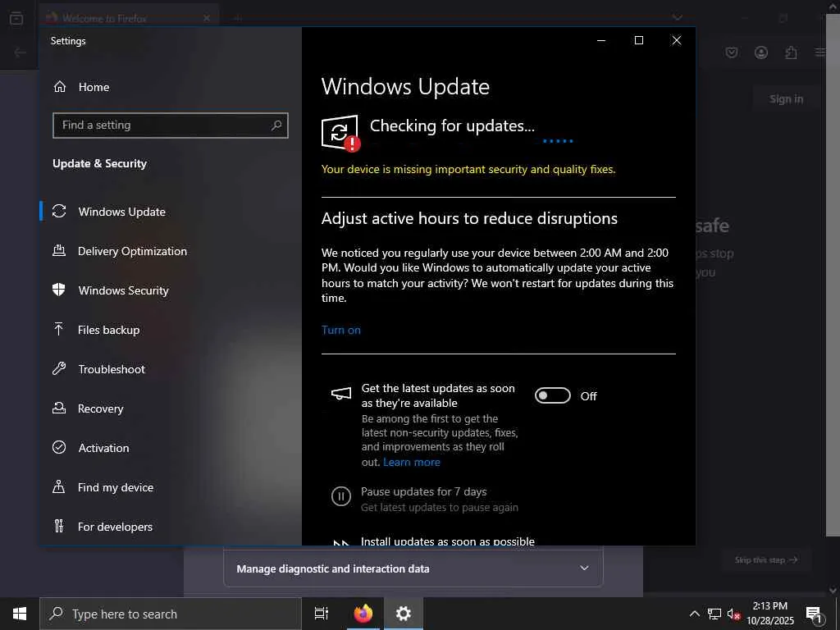
Task: Click Skip this step in Firefox
Action: pos(766,559)
